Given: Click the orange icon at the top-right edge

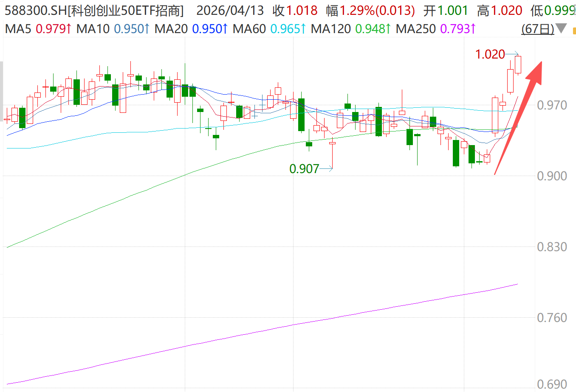Looking at the screenshot, I should point(574,30).
